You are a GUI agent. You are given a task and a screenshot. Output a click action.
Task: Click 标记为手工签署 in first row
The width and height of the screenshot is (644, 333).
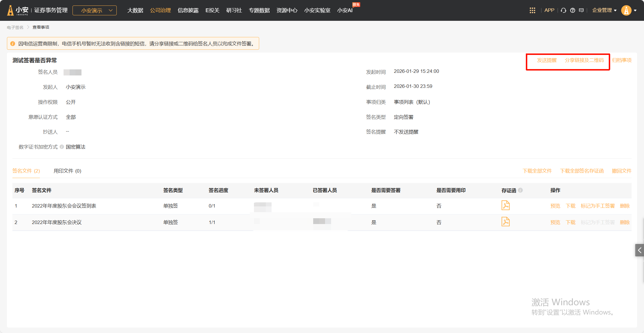click(597, 206)
